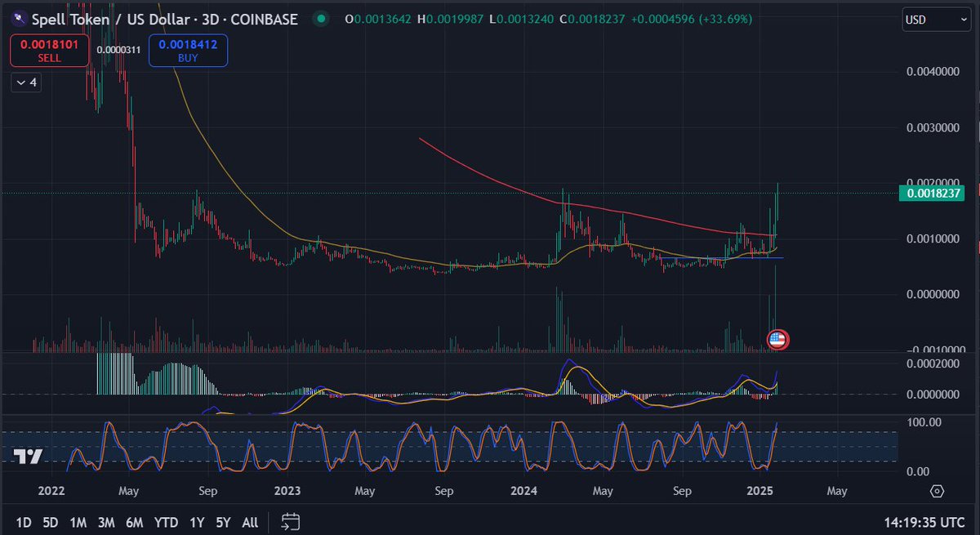This screenshot has height=535, width=980.
Task: Select the 1D time range
Action: [x=24, y=522]
